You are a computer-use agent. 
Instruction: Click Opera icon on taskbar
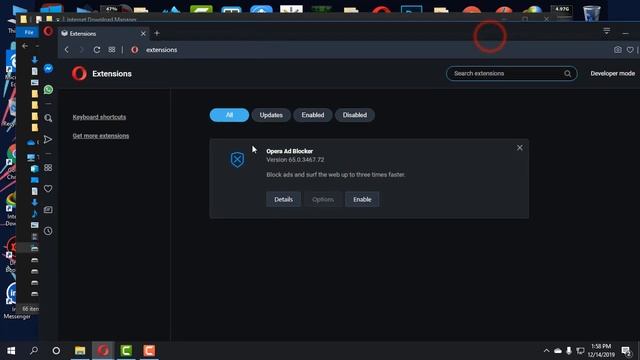pos(103,351)
